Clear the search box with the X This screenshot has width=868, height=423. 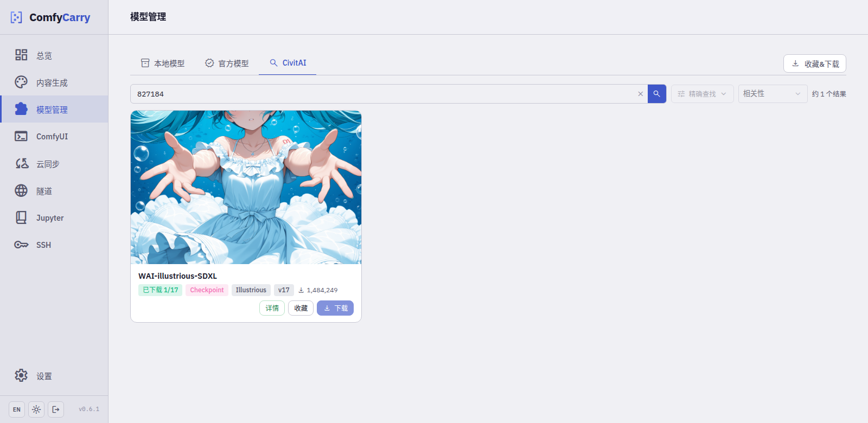click(x=640, y=94)
